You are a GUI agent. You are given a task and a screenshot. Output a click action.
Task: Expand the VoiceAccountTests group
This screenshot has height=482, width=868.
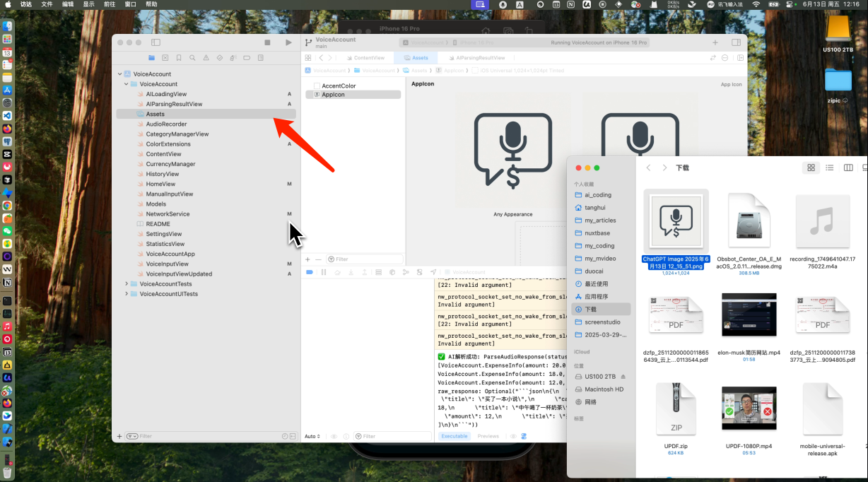[126, 284]
